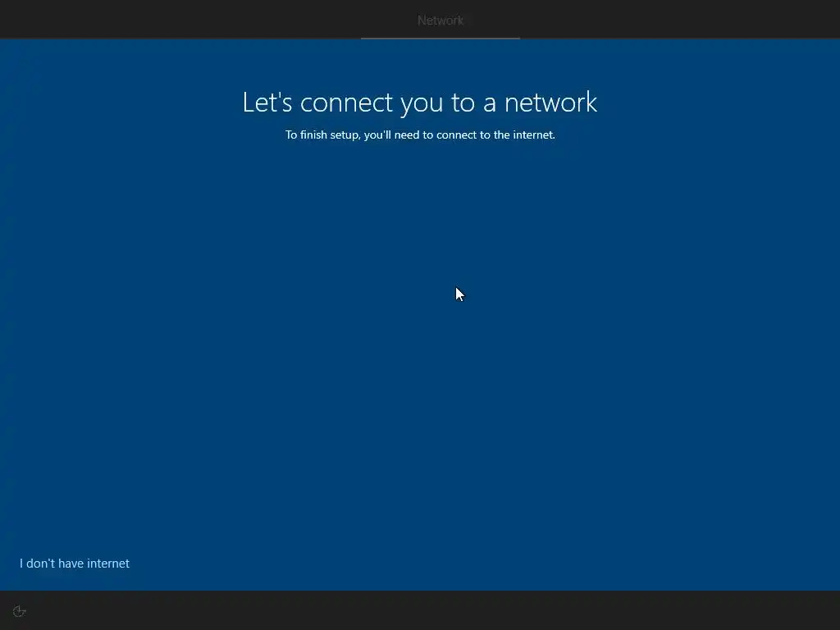Image resolution: width=840 pixels, height=630 pixels.
Task: Click "internet" within the bottom-left link
Action: click(108, 563)
